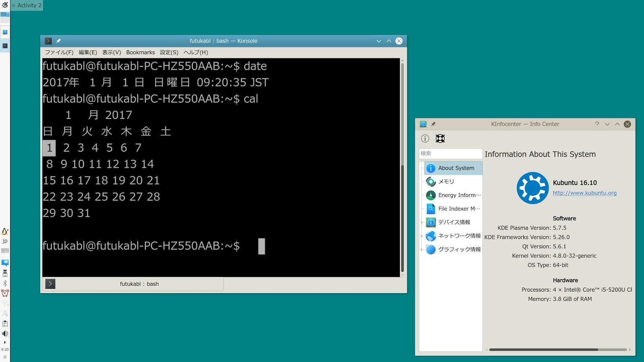Click the alarm clock tray icon
Viewport: 644px width, 362px height.
[x=5, y=293]
